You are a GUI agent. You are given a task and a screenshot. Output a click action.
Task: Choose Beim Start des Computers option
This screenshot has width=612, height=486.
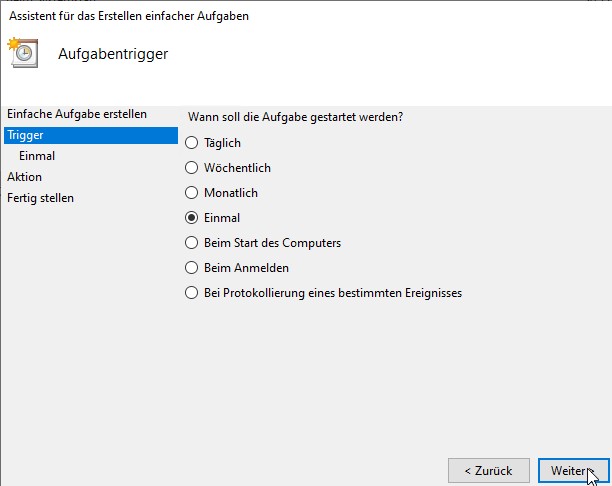[192, 242]
